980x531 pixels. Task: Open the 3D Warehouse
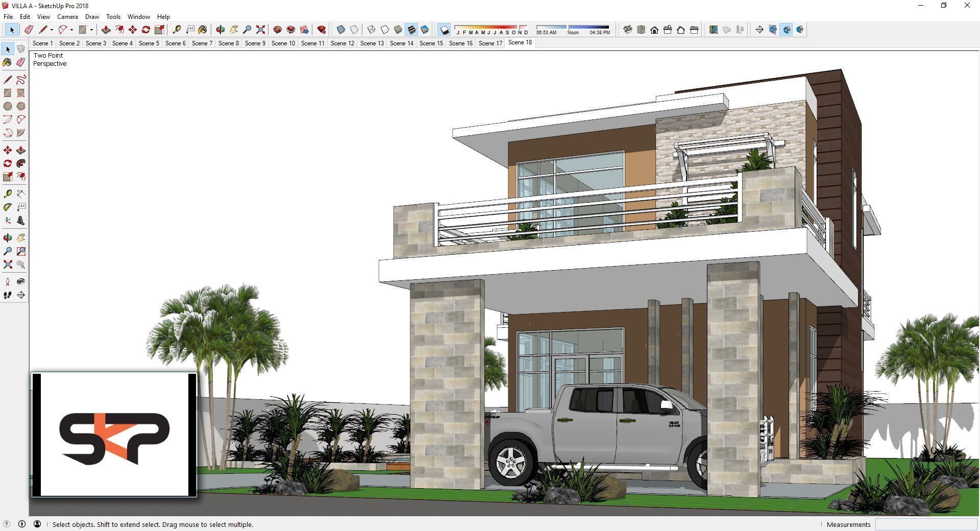pos(278,30)
